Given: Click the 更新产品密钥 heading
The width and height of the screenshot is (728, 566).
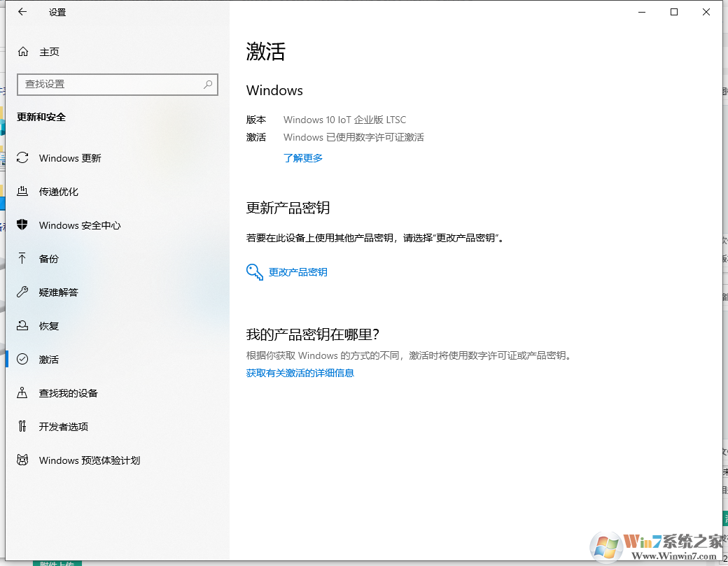Looking at the screenshot, I should 288,208.
